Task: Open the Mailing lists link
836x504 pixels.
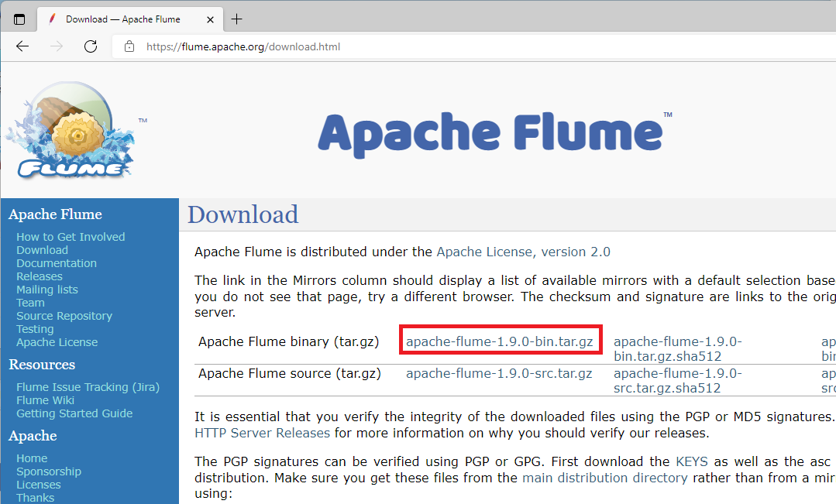Action: coord(47,290)
